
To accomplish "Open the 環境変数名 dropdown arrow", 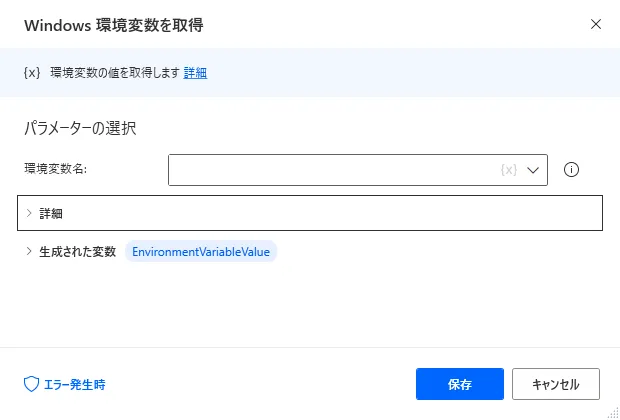I will click(534, 170).
